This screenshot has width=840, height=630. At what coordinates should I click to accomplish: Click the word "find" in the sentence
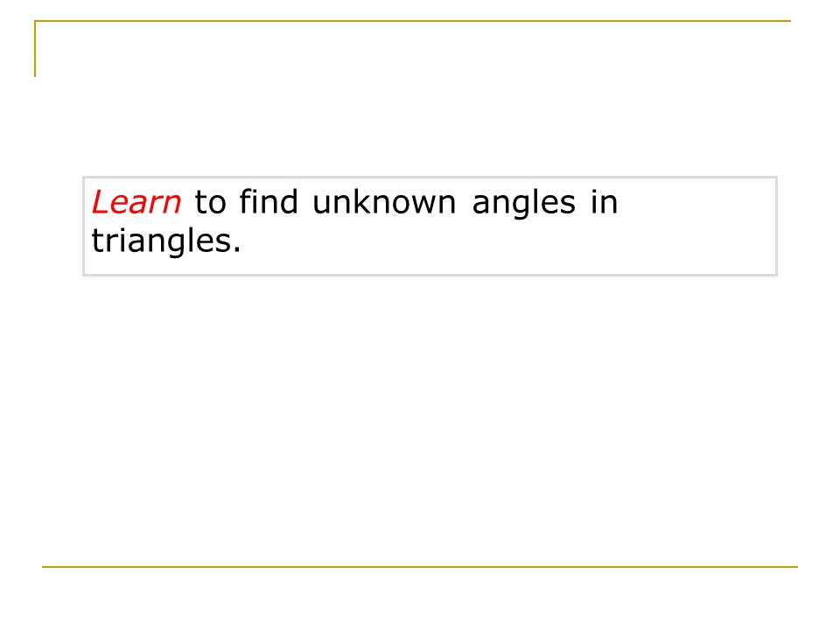[269, 202]
